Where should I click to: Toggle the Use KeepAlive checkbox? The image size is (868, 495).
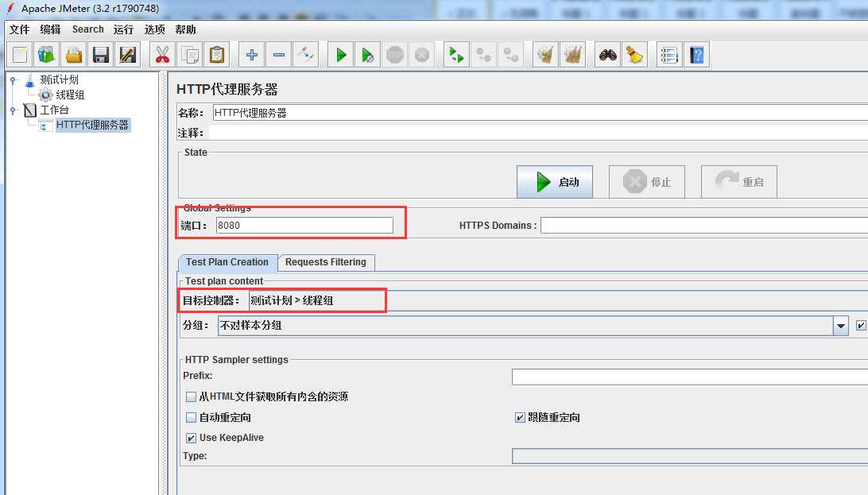(x=191, y=438)
